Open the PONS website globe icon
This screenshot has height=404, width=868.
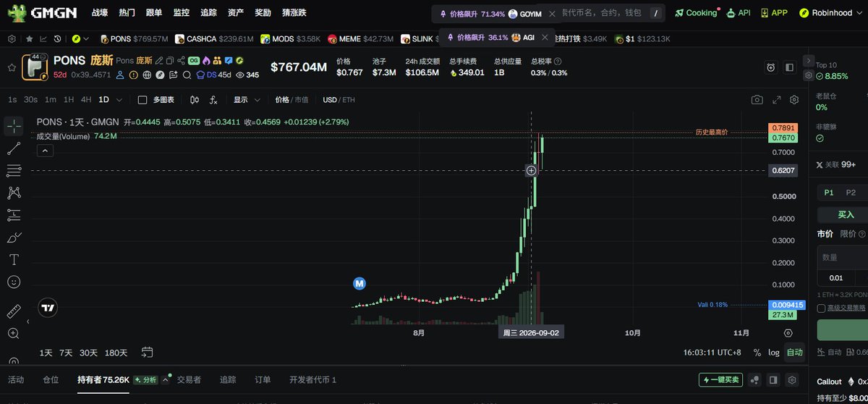[147, 75]
